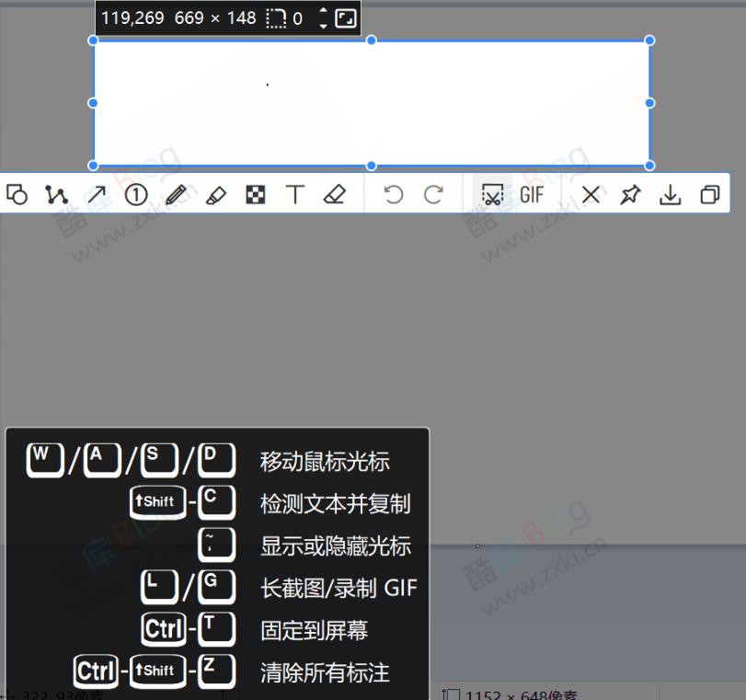This screenshot has width=746, height=700.
Task: Undo the last annotation
Action: pos(393,194)
